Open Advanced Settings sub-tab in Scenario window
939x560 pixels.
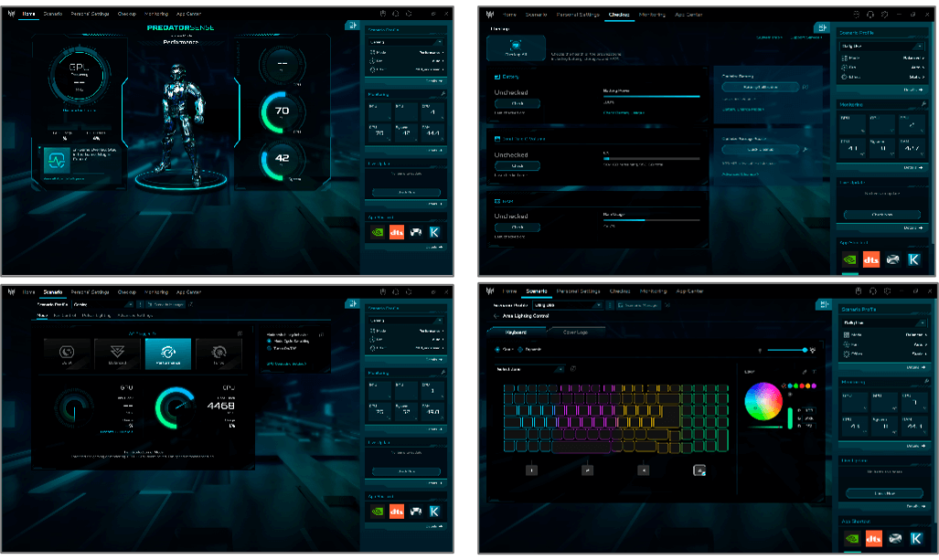click(134, 315)
